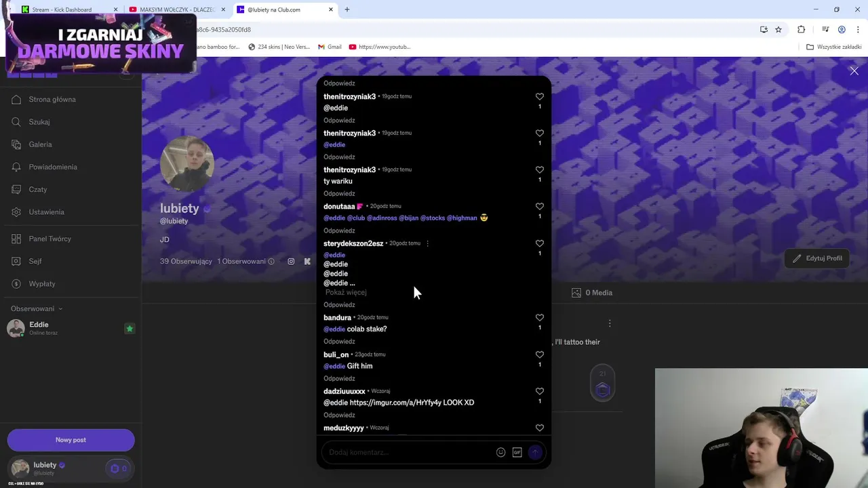This screenshot has width=868, height=488.
Task: Click Edytuj Profil button
Action: point(817,258)
